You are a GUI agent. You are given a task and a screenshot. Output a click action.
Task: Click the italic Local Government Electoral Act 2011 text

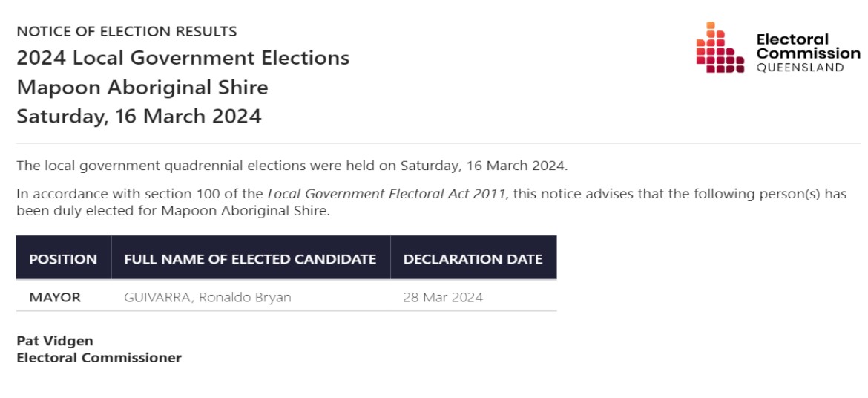(387, 194)
